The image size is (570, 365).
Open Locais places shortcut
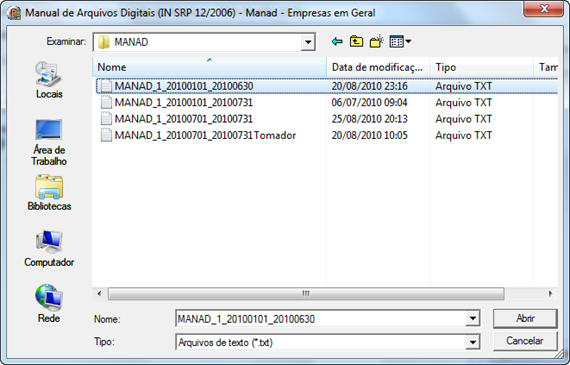[x=49, y=80]
